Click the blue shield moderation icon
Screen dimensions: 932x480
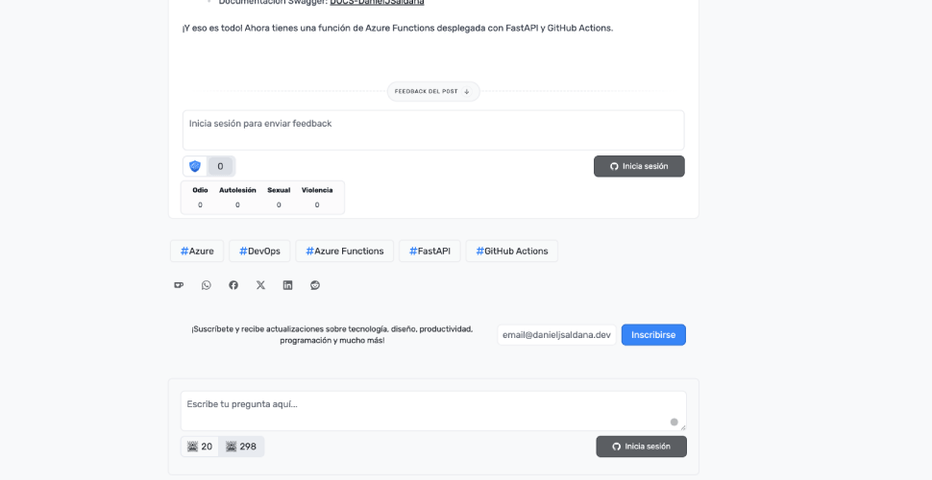click(195, 166)
